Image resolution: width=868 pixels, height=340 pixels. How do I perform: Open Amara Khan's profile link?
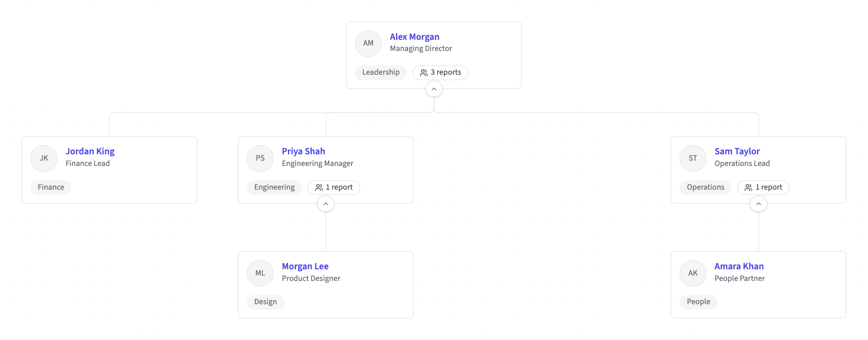(x=739, y=266)
